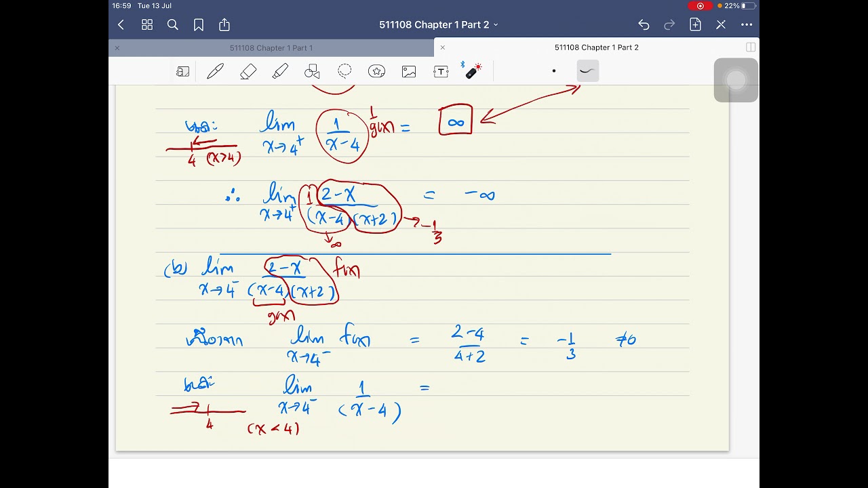Open split view from the tab bar icon
The image size is (868, 488).
751,47
